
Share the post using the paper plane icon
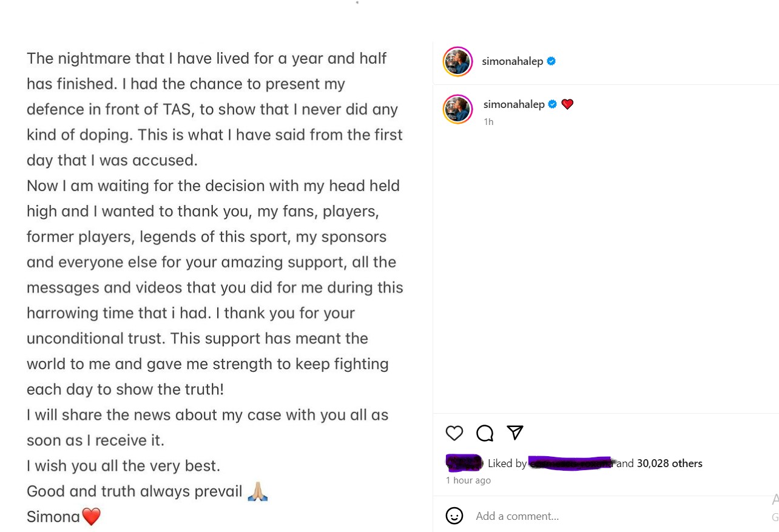coord(514,432)
